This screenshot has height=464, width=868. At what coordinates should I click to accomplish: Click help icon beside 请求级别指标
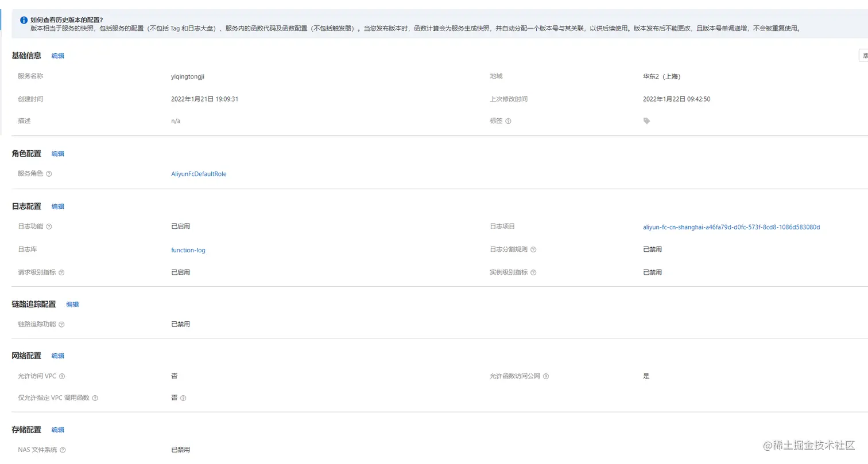click(61, 272)
